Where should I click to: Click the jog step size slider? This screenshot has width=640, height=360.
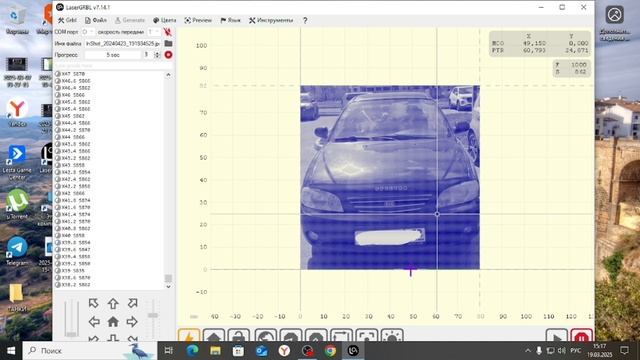[153, 318]
